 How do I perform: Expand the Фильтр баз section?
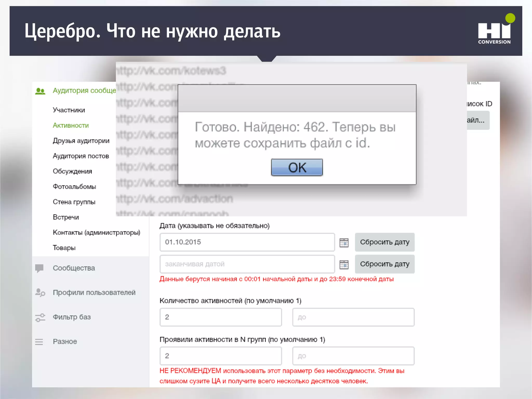point(72,317)
